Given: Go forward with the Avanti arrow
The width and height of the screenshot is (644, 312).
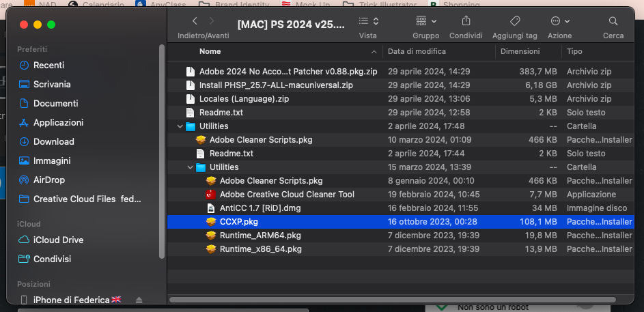Looking at the screenshot, I should 212,21.
